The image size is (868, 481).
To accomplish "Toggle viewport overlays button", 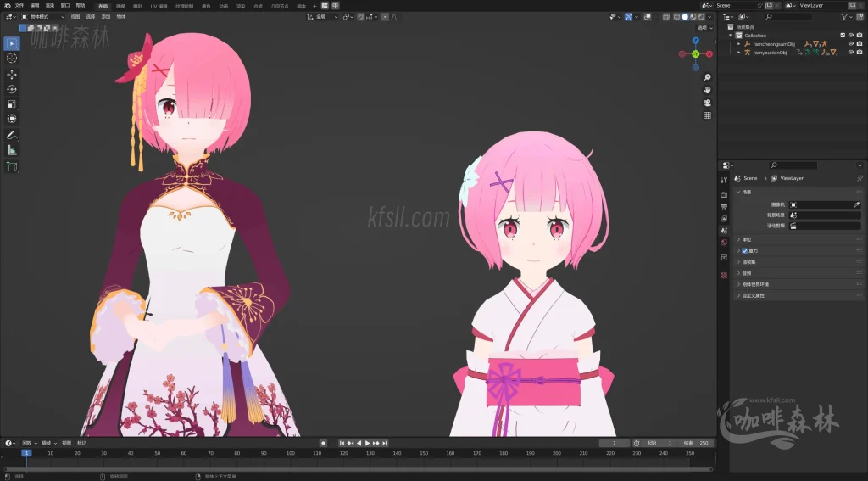I will coord(648,17).
